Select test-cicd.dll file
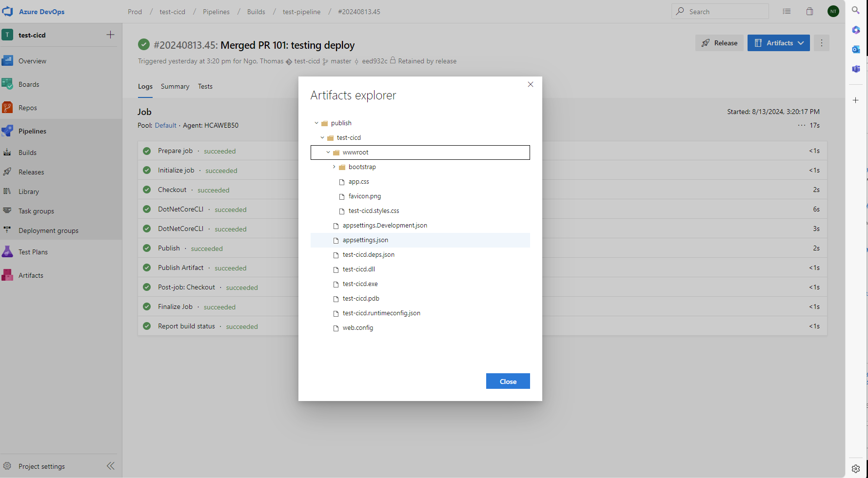Image resolution: width=868 pixels, height=478 pixels. (x=420, y=269)
